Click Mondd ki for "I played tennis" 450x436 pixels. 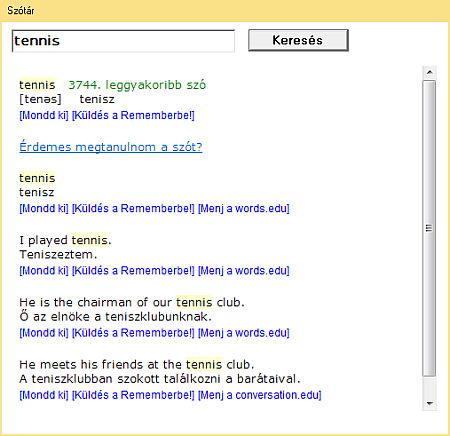click(x=44, y=271)
